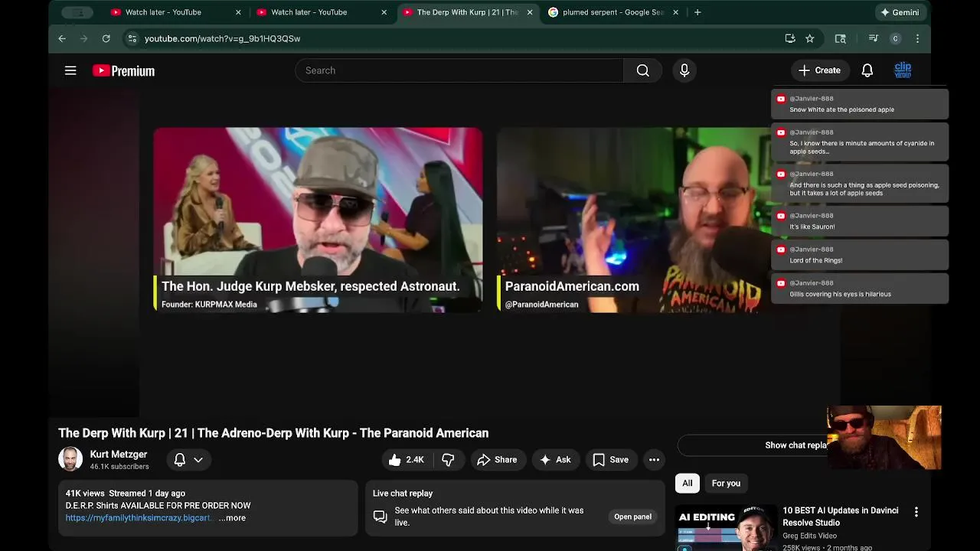View site information icon in address bar
This screenshot has width=980, height=551.
tap(132, 38)
